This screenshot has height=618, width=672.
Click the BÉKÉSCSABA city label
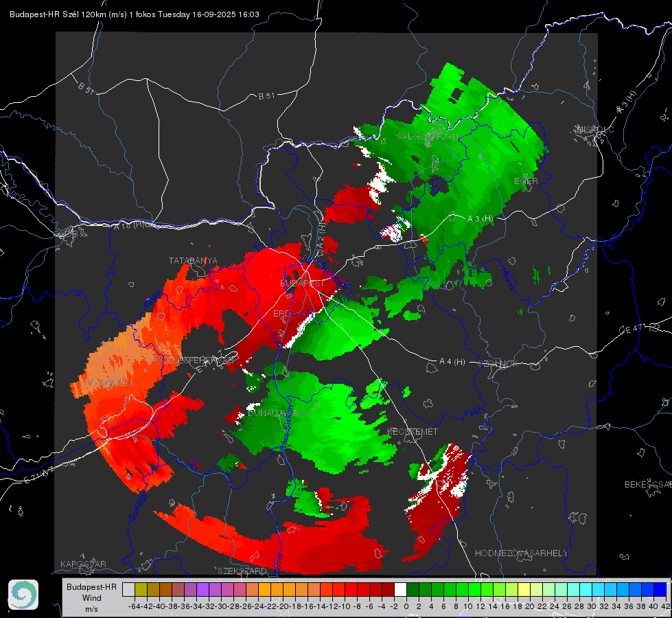(648, 485)
